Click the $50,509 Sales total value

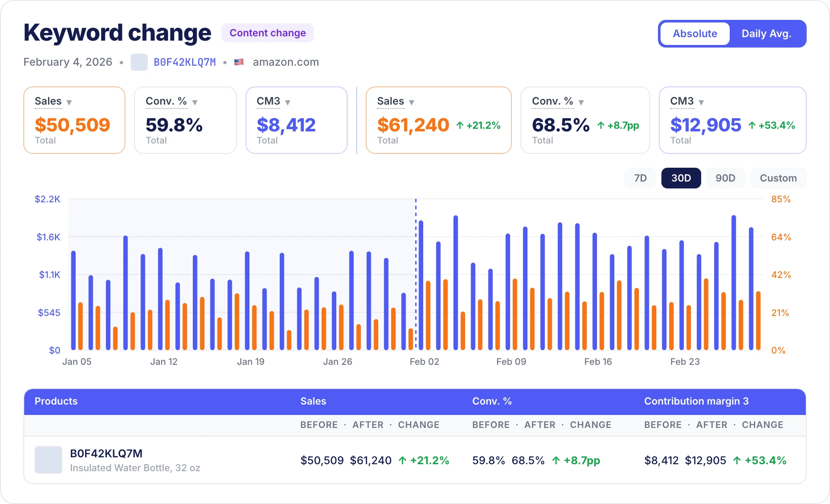(72, 125)
